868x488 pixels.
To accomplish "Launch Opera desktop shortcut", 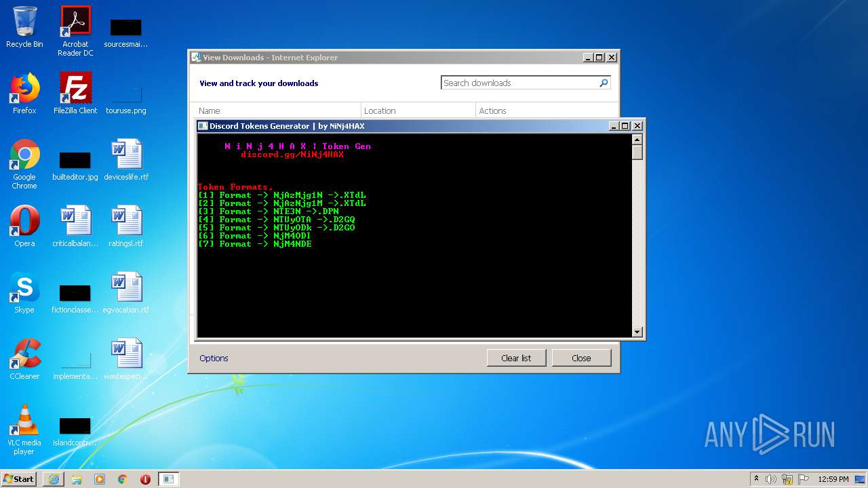I will [x=24, y=226].
